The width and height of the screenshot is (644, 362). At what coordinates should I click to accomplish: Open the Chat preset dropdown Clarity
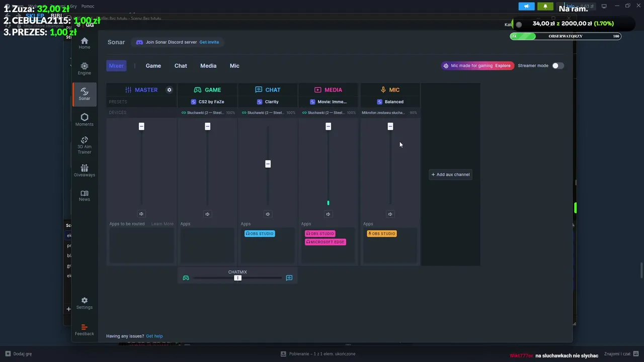coord(268,102)
